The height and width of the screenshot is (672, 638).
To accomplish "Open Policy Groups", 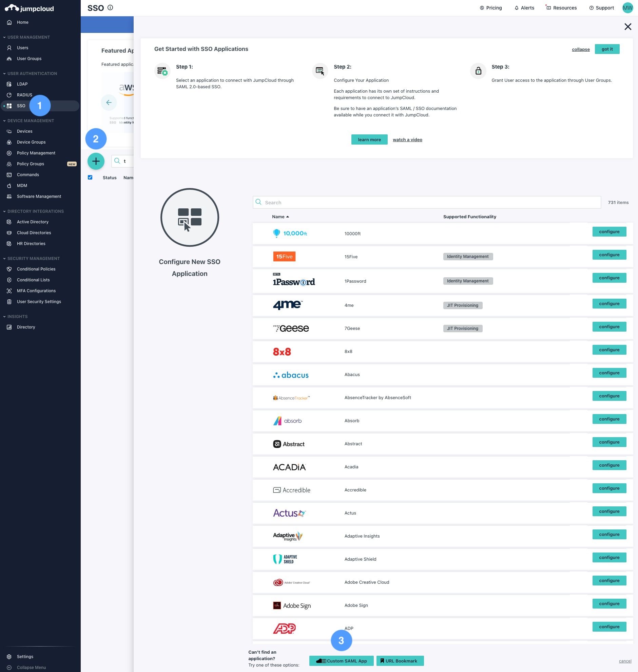I will [x=30, y=164].
